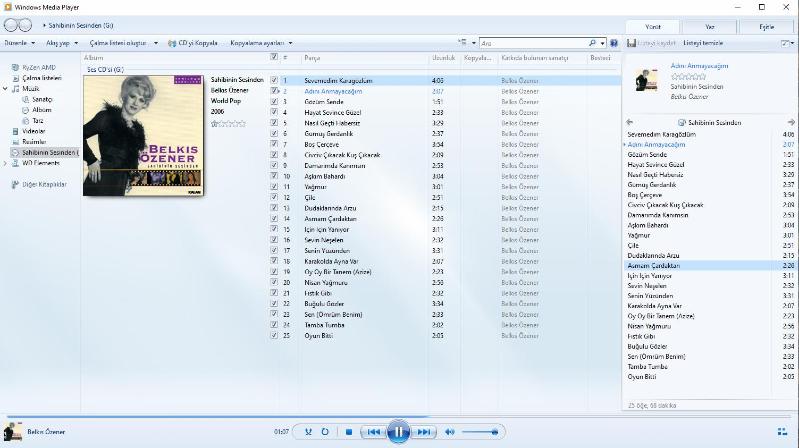This screenshot has height=448, width=799.
Task: Click the search magnifier icon
Action: coord(592,43)
